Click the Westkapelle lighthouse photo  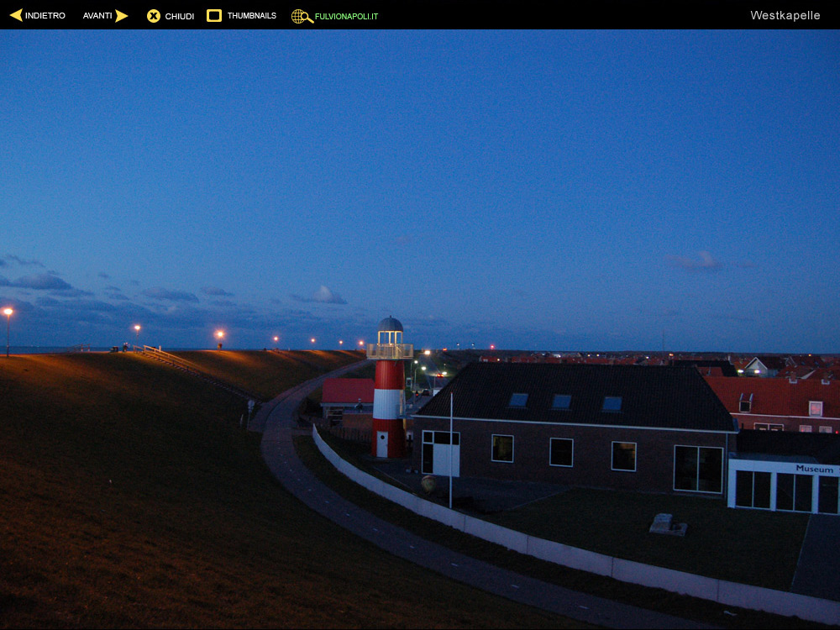(420, 329)
